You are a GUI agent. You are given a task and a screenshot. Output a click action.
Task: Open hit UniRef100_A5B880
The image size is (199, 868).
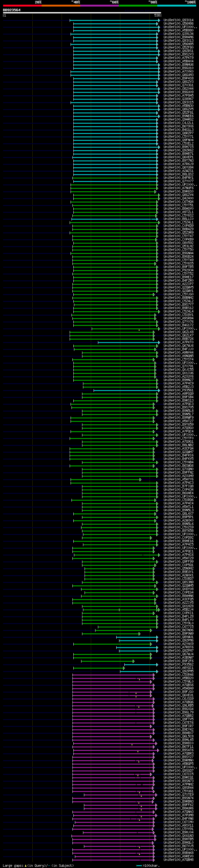(178, 30)
